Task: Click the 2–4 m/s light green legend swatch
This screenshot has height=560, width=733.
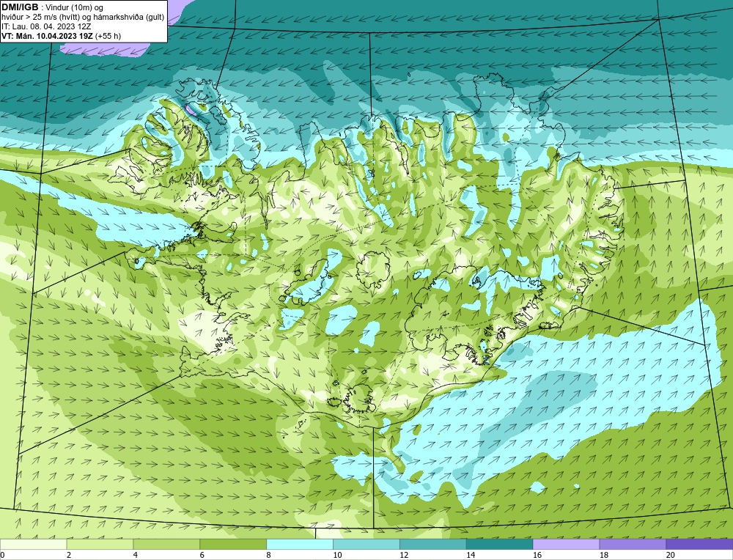Action: coord(100,544)
